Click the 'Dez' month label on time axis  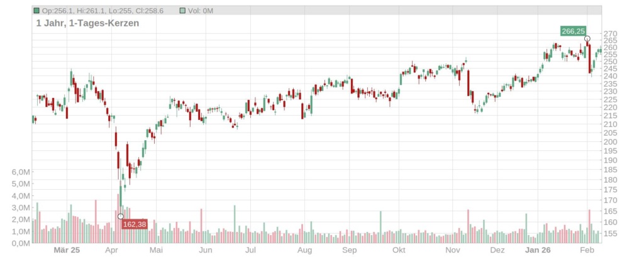click(x=497, y=249)
